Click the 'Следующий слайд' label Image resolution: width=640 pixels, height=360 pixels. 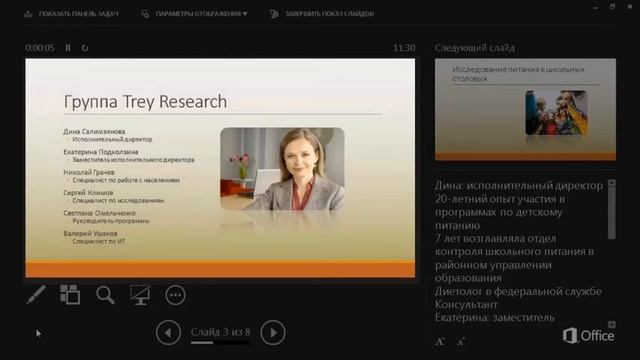click(x=475, y=48)
